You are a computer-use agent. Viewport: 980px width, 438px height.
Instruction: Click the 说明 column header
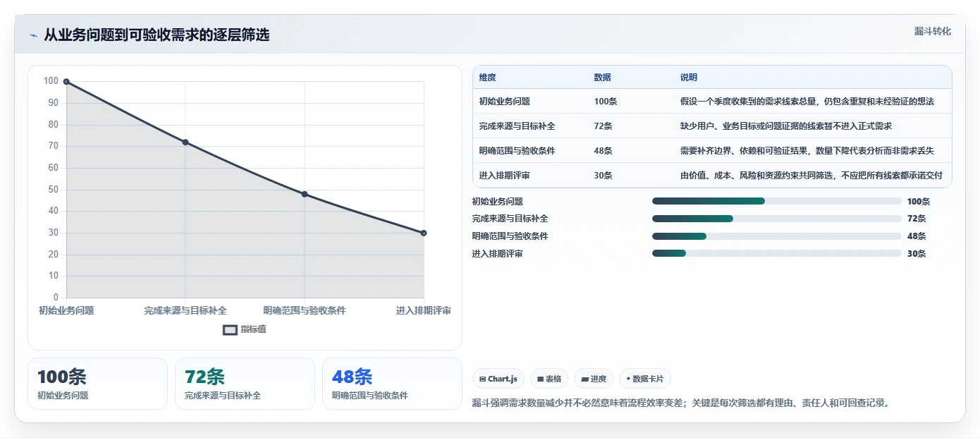[x=689, y=78]
